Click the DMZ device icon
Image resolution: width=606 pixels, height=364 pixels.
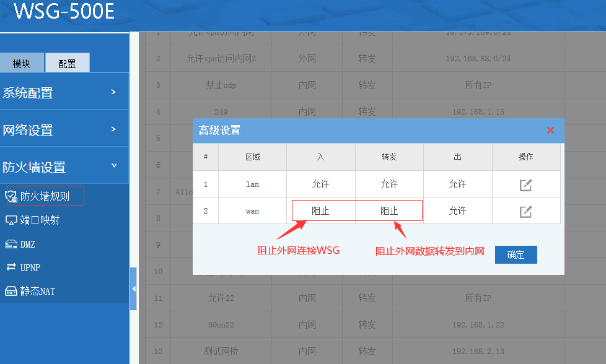pos(11,244)
